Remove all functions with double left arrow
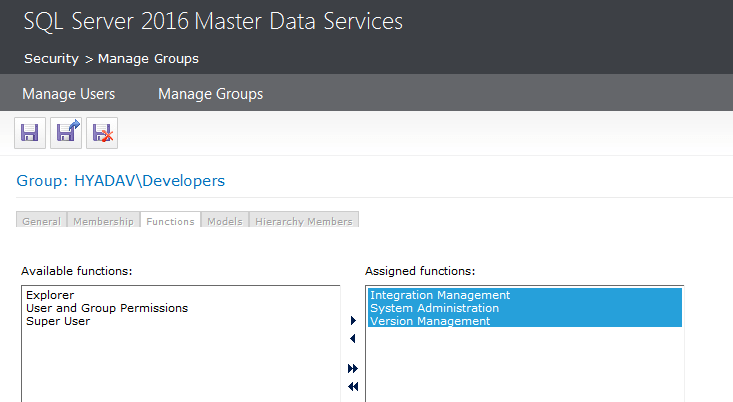Viewport: 733px width, 402px height. tap(353, 387)
